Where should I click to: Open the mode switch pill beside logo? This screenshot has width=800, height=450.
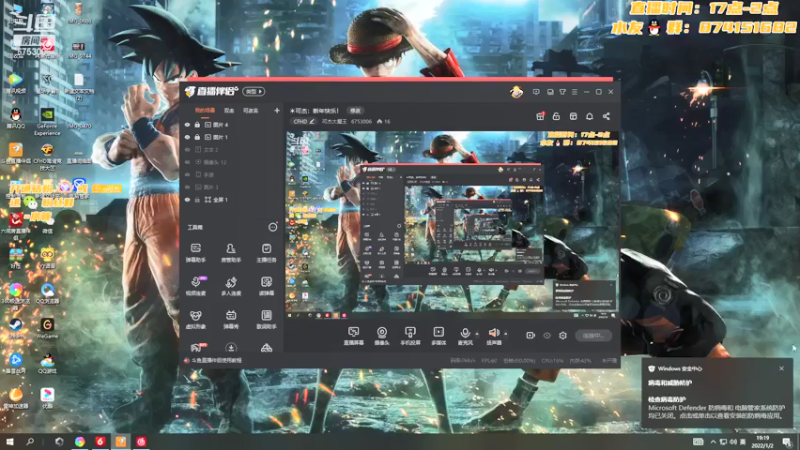tap(254, 91)
